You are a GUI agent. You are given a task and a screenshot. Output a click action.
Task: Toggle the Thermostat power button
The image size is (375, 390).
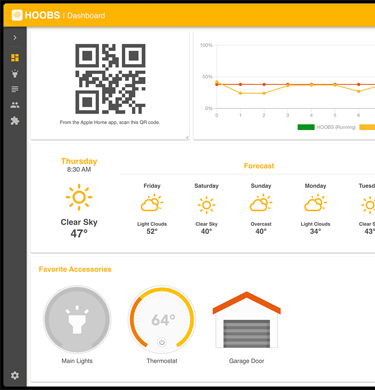click(162, 342)
